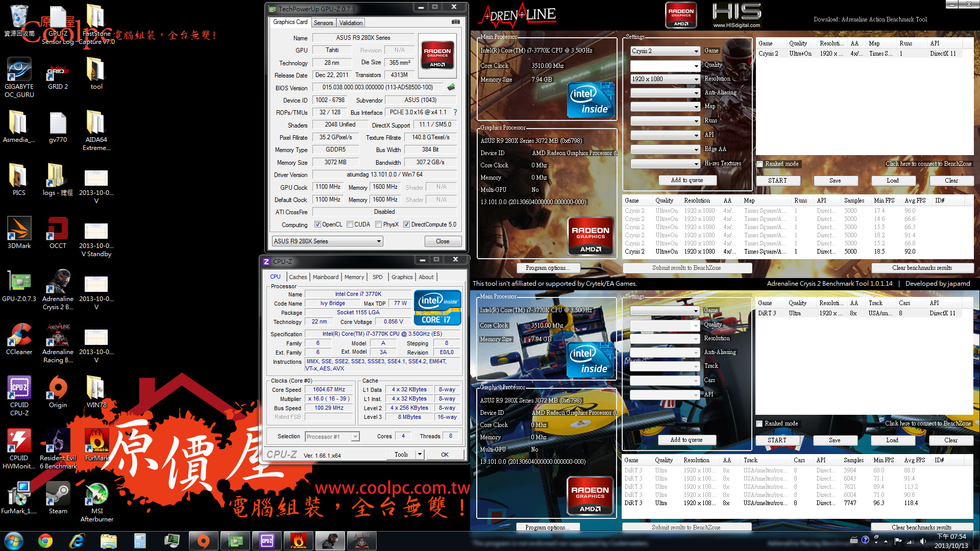
Task: Open Windows Start button
Action: tap(14, 541)
